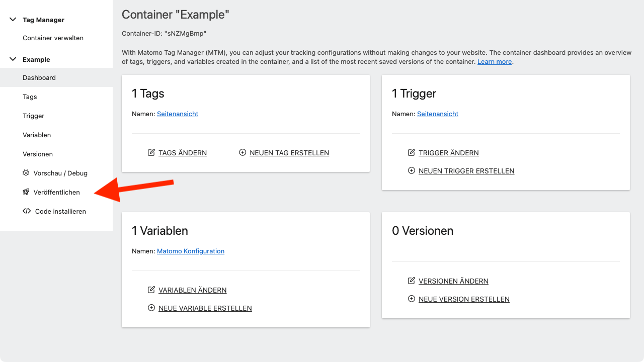Image resolution: width=644 pixels, height=362 pixels.
Task: Open the Matomo Konfiguration variable link
Action: (191, 251)
